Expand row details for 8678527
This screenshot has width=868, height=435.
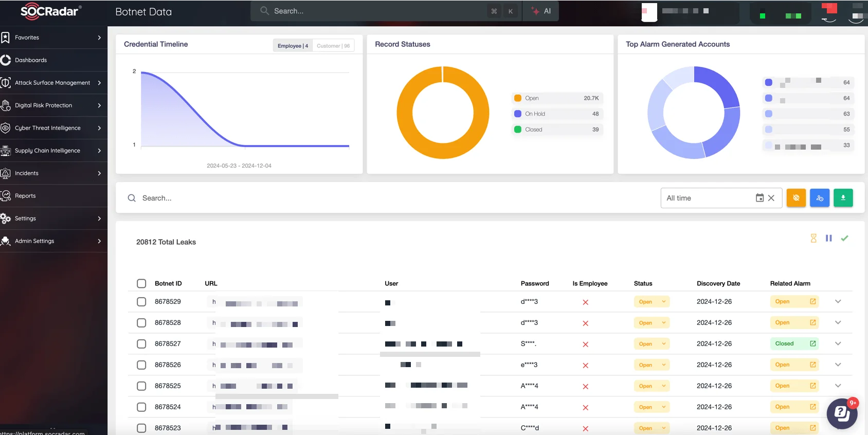coord(838,344)
